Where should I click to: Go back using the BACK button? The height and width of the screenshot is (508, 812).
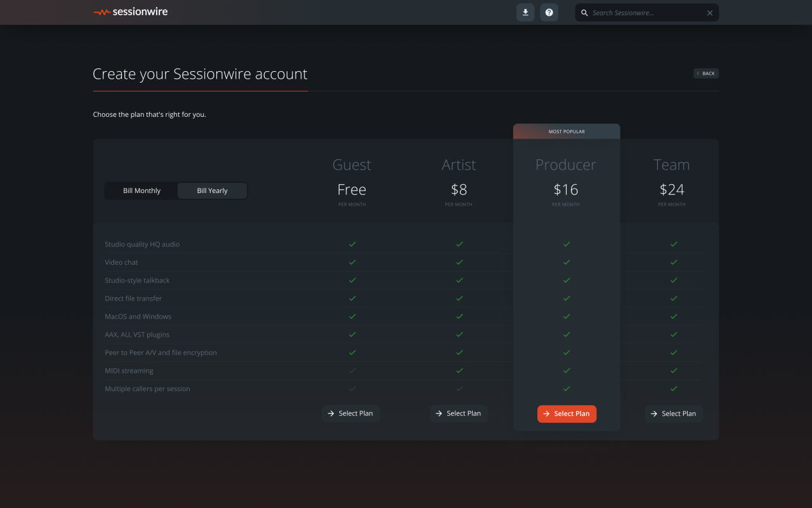[x=705, y=74]
